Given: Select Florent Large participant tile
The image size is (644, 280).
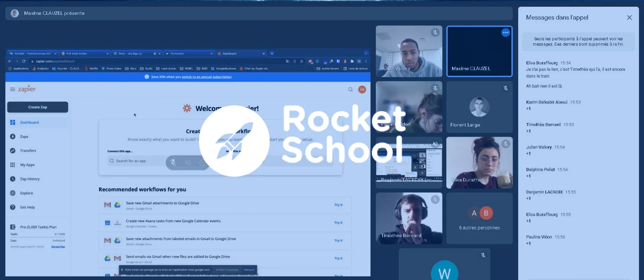Looking at the screenshot, I should coord(479,107).
